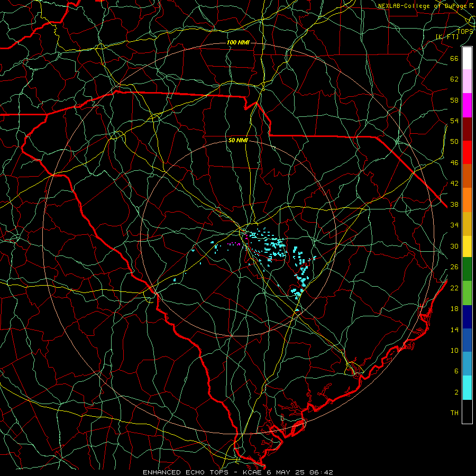476x476 pixels.
Task: Click the legend label 'TH'
Action: click(454, 413)
